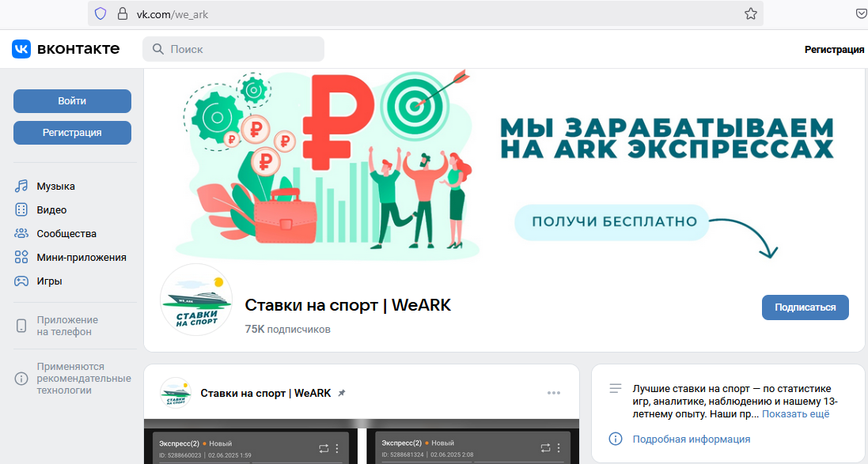Image resolution: width=868 pixels, height=464 pixels.
Task: Open the post's three-dot actions menu
Action: coord(555,392)
